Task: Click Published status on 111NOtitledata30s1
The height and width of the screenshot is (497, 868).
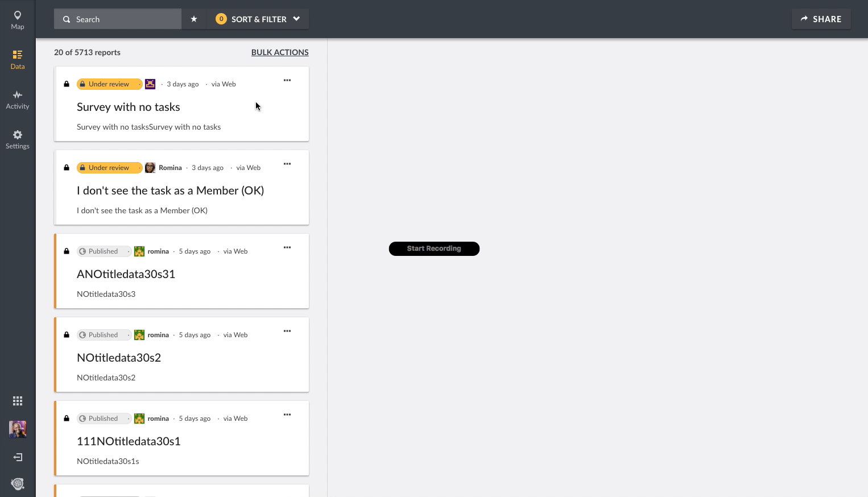Action: (104, 419)
